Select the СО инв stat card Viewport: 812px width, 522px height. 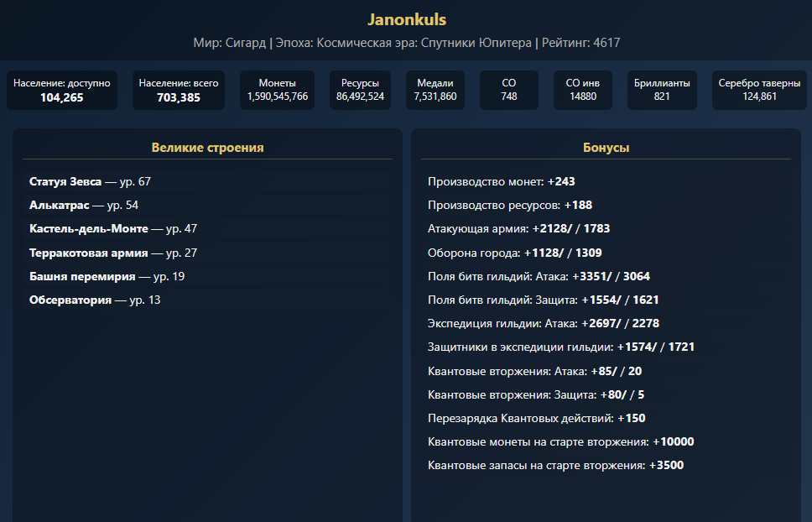tap(583, 90)
